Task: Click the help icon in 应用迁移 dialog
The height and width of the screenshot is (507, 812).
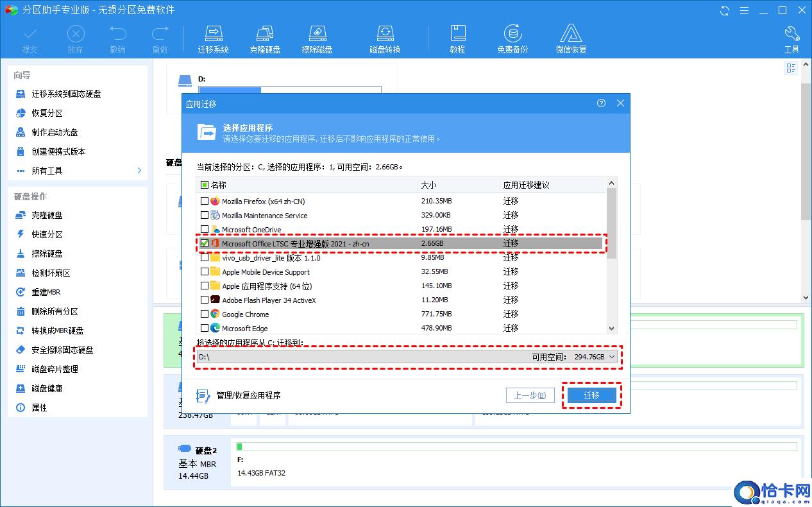Action: pyautogui.click(x=601, y=103)
